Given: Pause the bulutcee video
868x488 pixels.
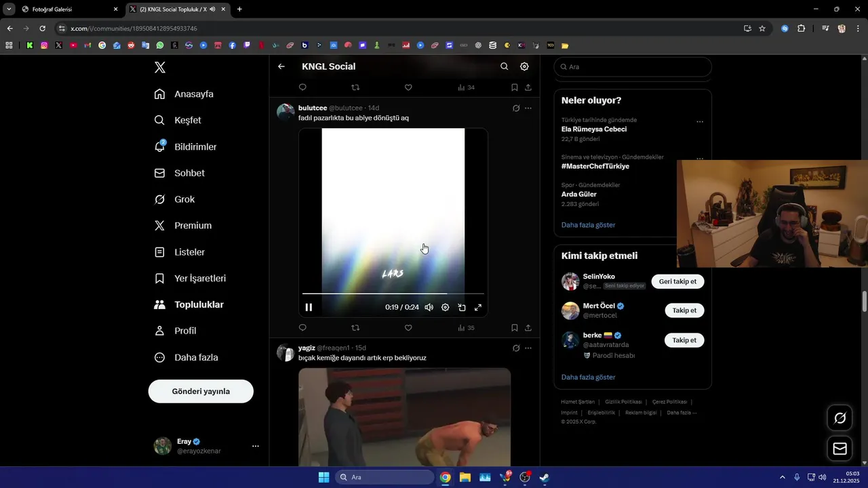Looking at the screenshot, I should 309,307.
